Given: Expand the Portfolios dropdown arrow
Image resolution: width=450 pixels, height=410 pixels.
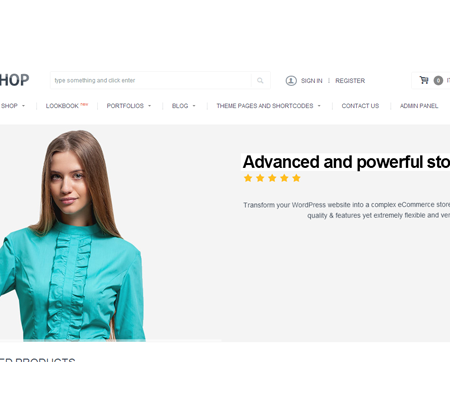Looking at the screenshot, I should (x=150, y=106).
